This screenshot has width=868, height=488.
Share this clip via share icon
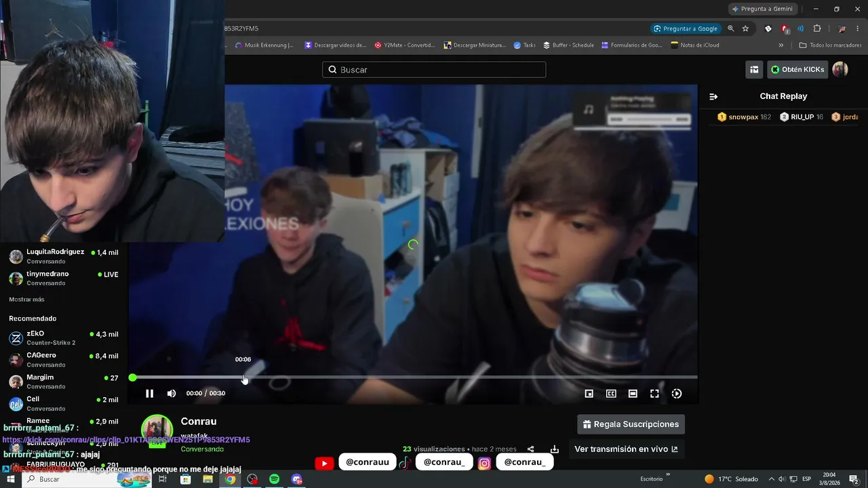(x=530, y=449)
